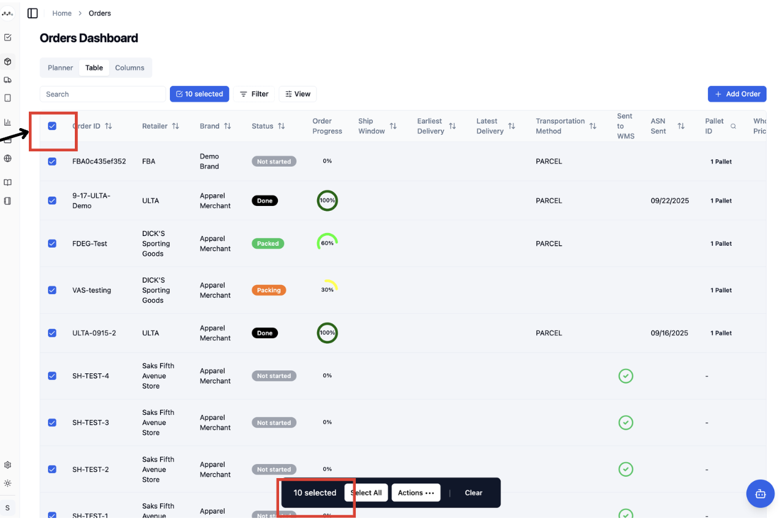
Task: Click the Add Order button
Action: click(x=737, y=94)
